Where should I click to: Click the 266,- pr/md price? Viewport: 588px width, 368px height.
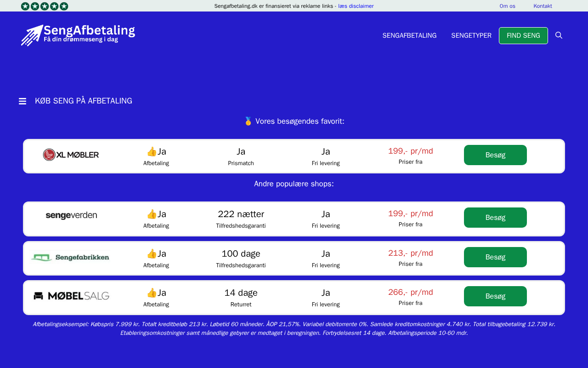(411, 292)
